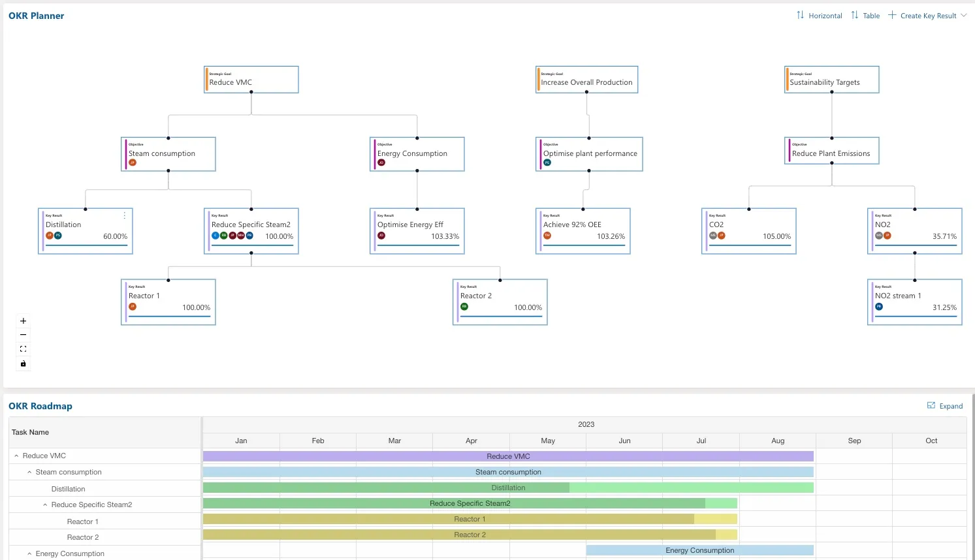
Task: Click the 35.71% value on the NO2 card
Action: 944,236
